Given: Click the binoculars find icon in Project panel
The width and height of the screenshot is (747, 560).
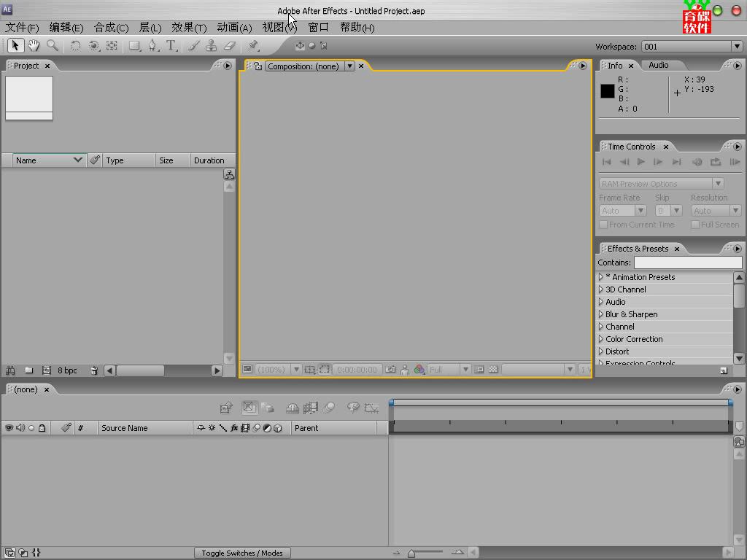Looking at the screenshot, I should 10,370.
